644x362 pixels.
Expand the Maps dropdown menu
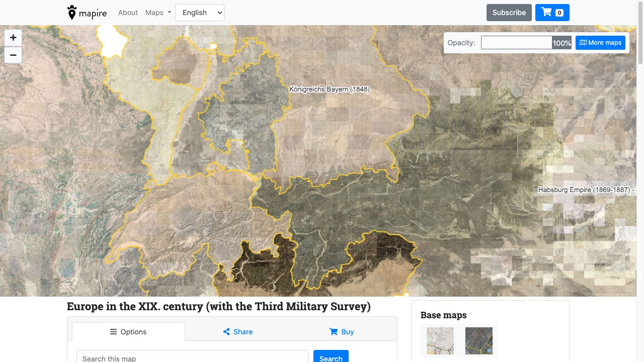[158, 13]
